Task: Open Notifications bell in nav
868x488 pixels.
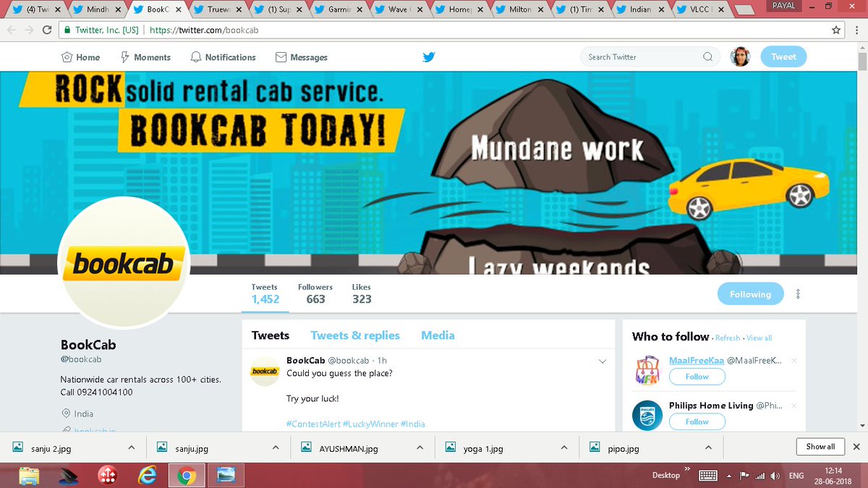Action: 223,57
